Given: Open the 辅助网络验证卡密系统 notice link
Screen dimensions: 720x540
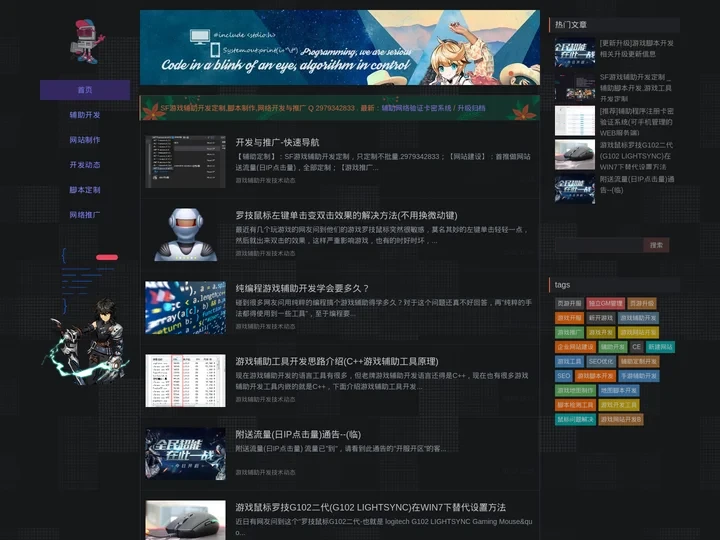Looking at the screenshot, I should [416, 108].
